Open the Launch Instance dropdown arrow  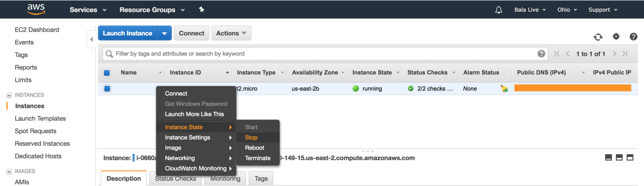(164, 33)
